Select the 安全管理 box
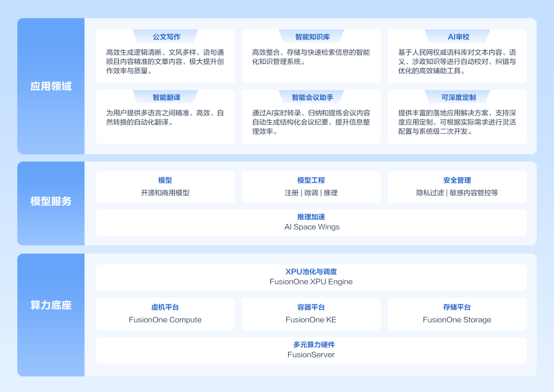554x392 pixels. (457, 187)
